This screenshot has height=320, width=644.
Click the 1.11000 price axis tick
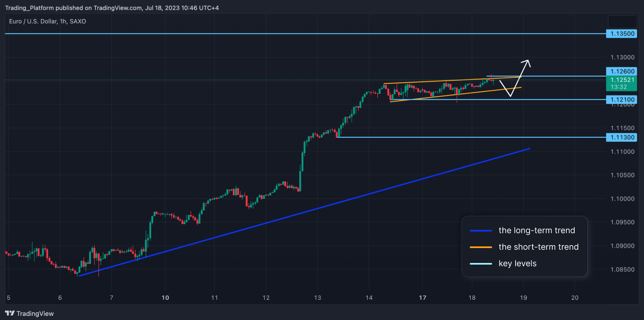[622, 152]
